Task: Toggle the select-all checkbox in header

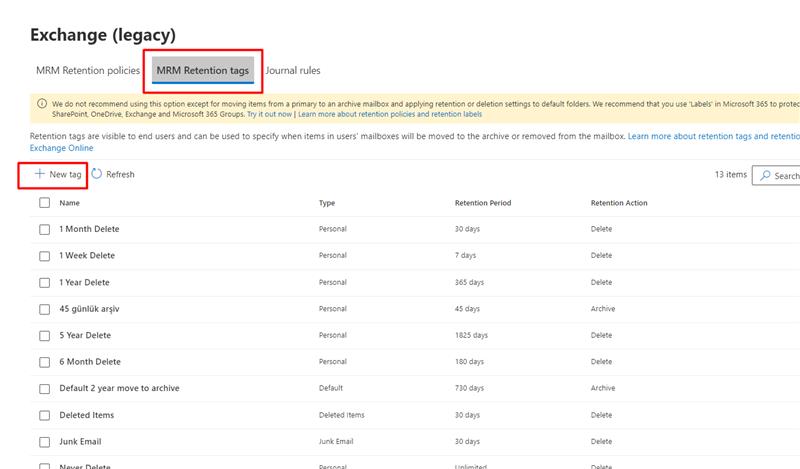Action: point(44,203)
